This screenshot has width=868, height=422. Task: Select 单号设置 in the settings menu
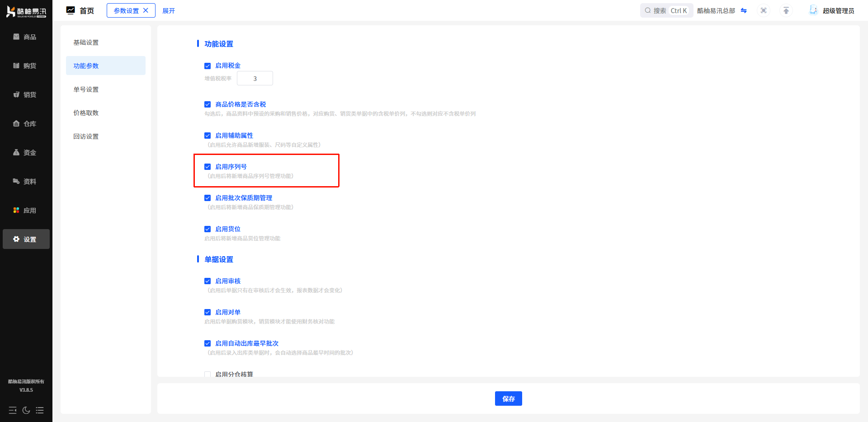86,89
